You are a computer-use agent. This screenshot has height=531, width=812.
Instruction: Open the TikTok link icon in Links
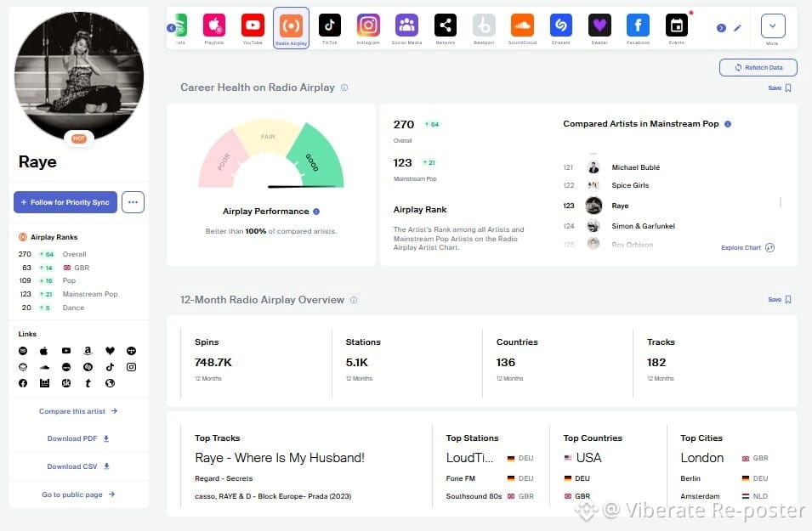(x=110, y=367)
